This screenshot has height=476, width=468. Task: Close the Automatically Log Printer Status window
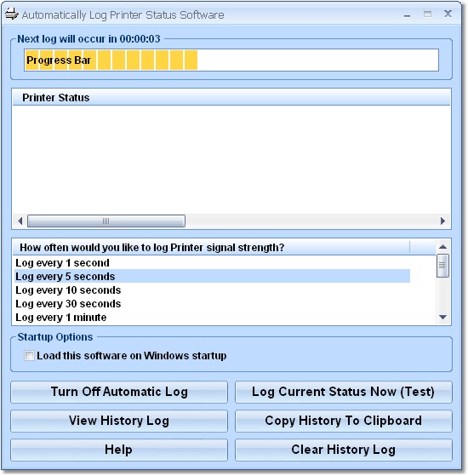coord(448,14)
